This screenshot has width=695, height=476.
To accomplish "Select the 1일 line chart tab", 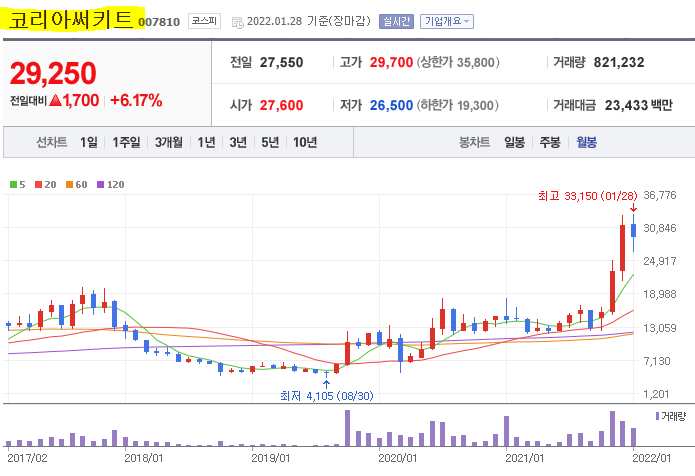I will tap(89, 142).
